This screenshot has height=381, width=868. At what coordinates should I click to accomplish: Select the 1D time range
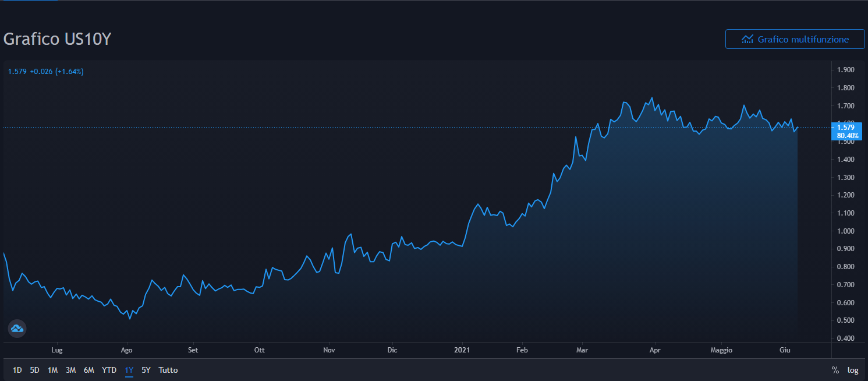17,370
